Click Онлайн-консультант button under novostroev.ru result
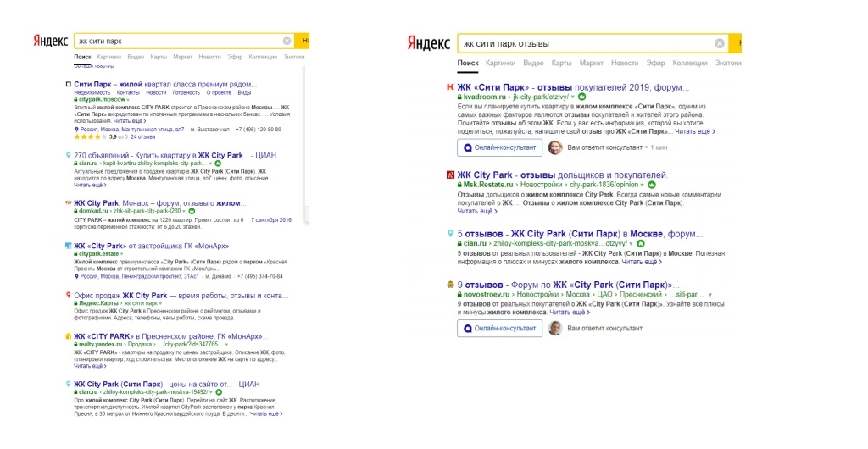This screenshot has height=449, width=868. [x=499, y=328]
